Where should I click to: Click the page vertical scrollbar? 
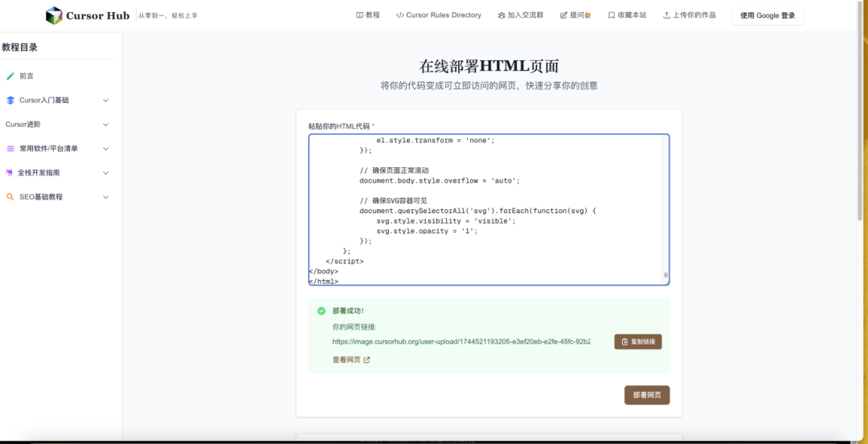[x=860, y=111]
